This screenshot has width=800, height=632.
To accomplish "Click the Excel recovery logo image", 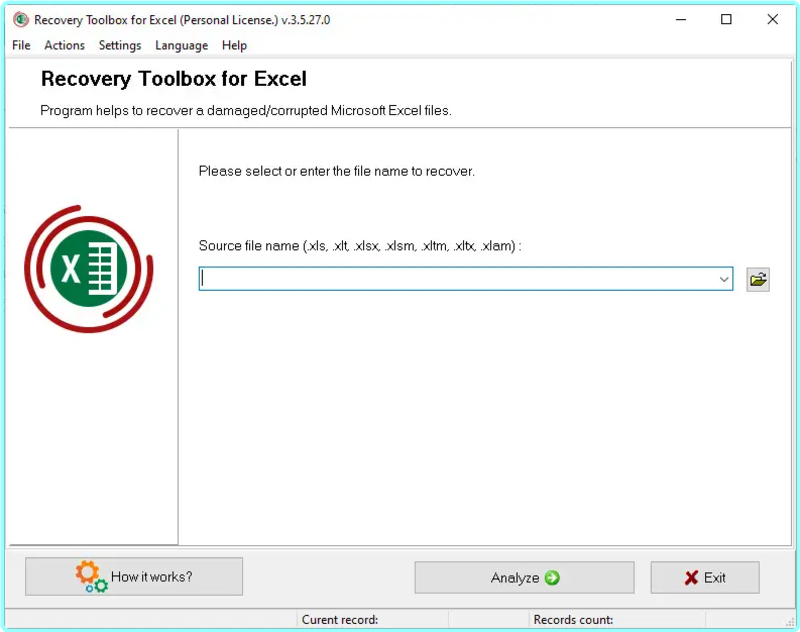I will click(x=89, y=268).
